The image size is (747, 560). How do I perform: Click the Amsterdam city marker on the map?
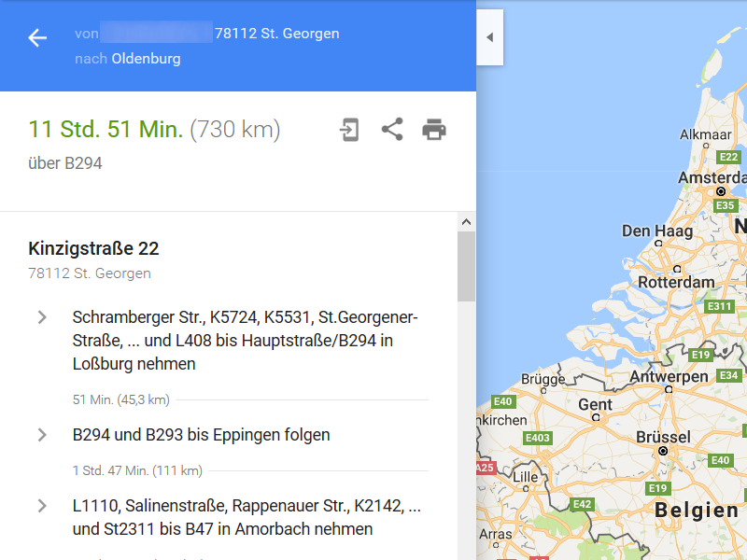click(721, 191)
